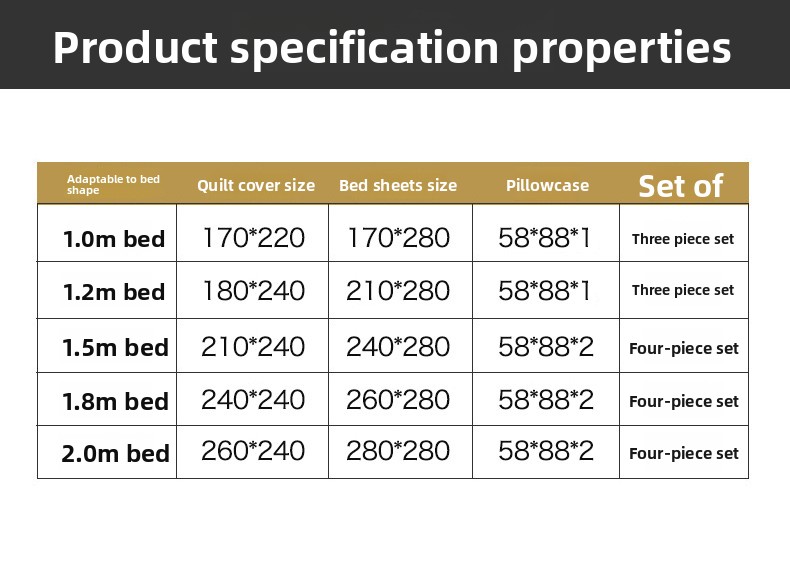The height and width of the screenshot is (588, 790).
Task: Click the '1.2m bed' row label
Action: coord(114,292)
